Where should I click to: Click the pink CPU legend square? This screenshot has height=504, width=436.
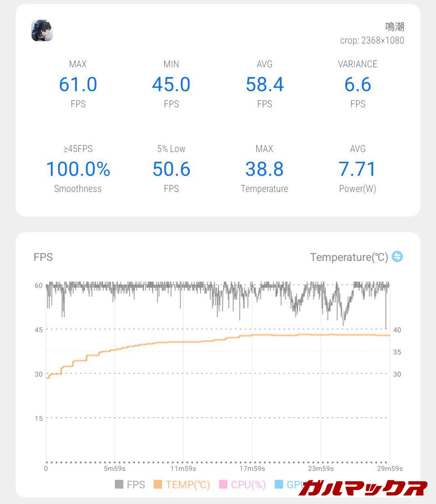pos(223,484)
